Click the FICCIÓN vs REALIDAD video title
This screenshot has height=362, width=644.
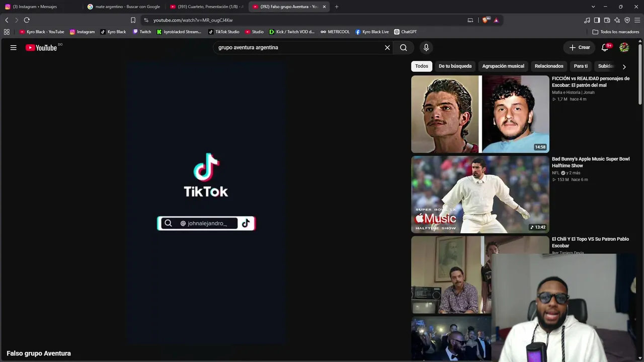tap(591, 82)
